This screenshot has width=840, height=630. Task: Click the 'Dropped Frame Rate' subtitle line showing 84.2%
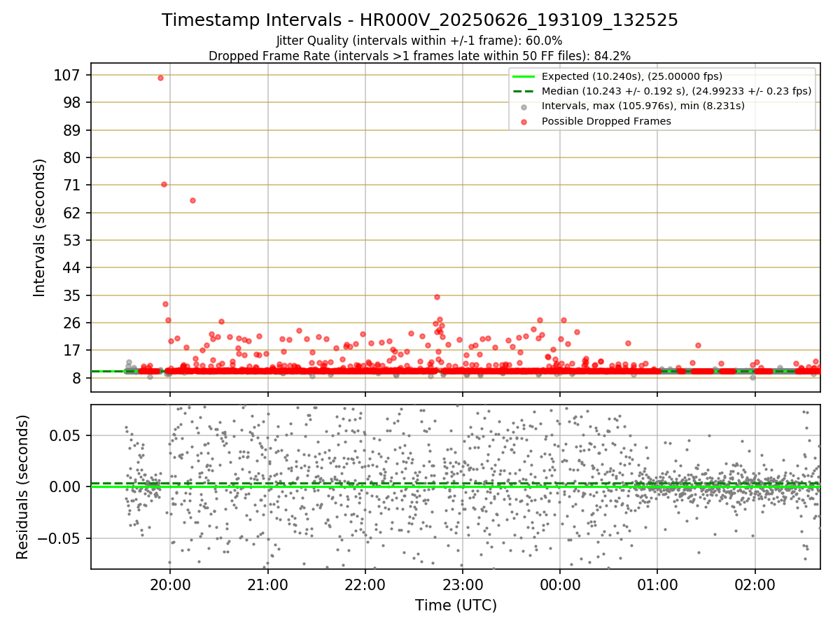click(x=420, y=56)
